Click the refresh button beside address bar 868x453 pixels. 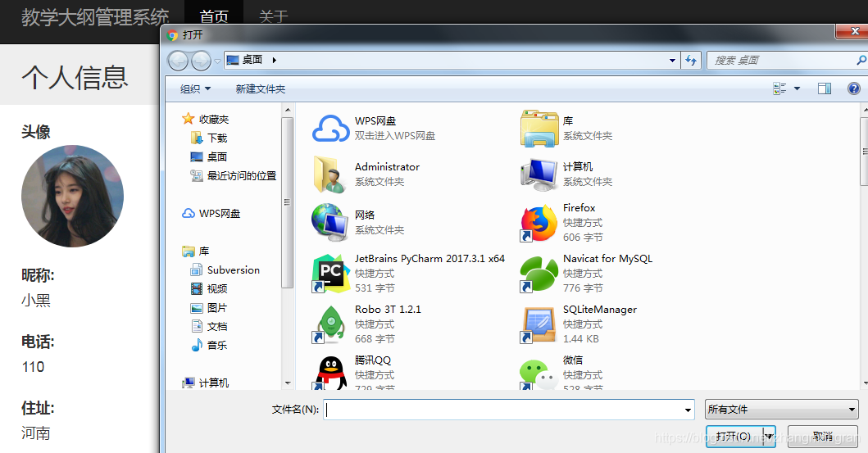coord(691,61)
